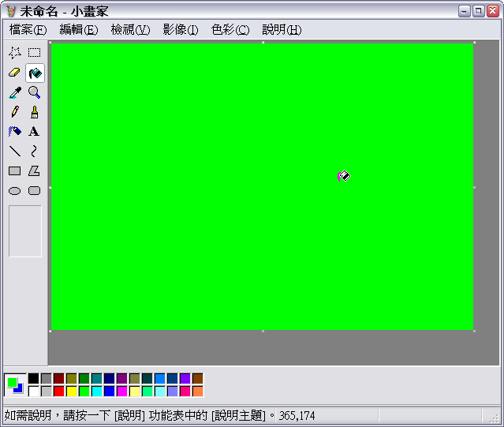Choose the Brush tool

35,112
